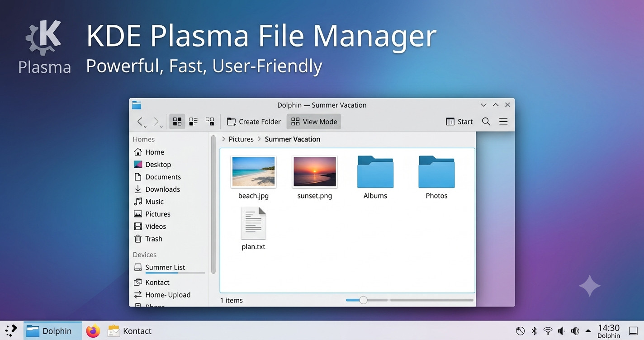Open Bluetooth tray icon
Viewport: 644px width, 340px height.
pyautogui.click(x=534, y=331)
